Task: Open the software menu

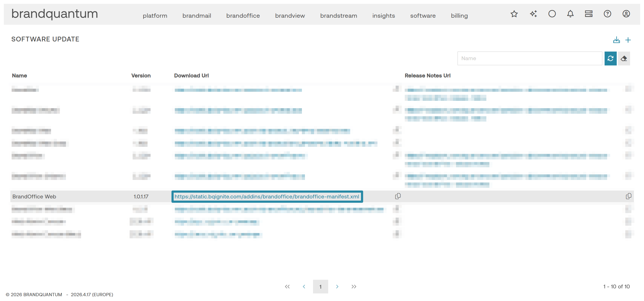Action: pyautogui.click(x=423, y=16)
